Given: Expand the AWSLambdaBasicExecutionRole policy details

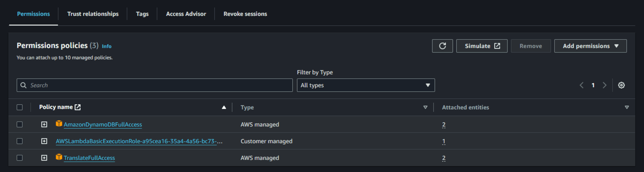Looking at the screenshot, I should 44,141.
